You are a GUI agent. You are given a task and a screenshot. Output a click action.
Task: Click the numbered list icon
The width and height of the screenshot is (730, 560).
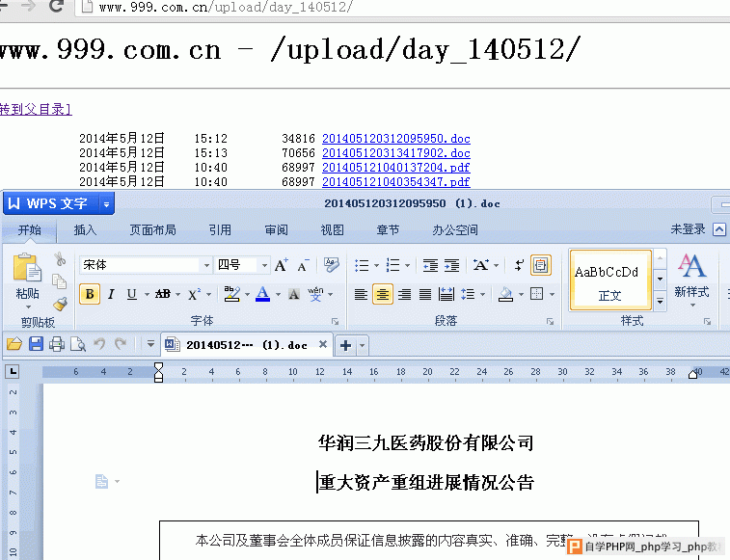tap(392, 265)
